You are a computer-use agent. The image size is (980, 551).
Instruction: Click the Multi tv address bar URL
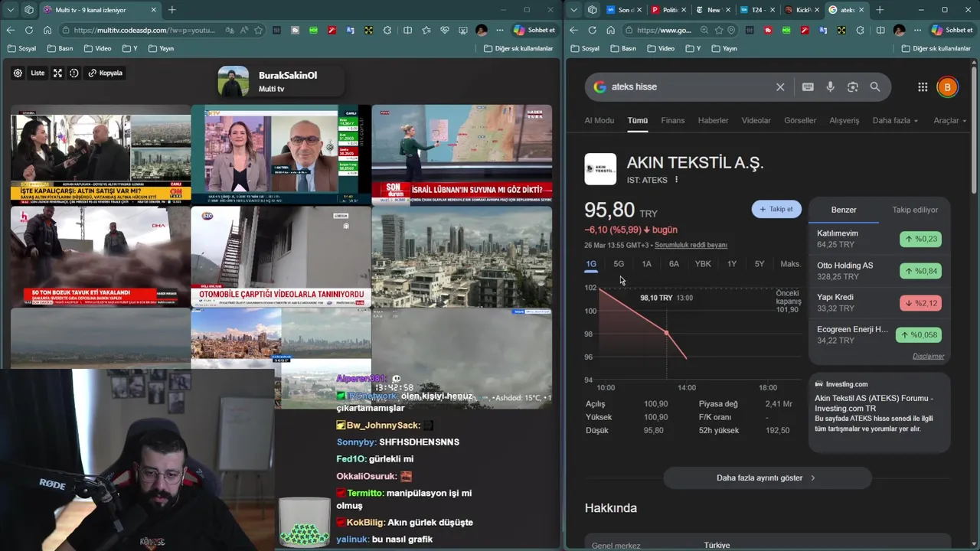[x=144, y=30]
